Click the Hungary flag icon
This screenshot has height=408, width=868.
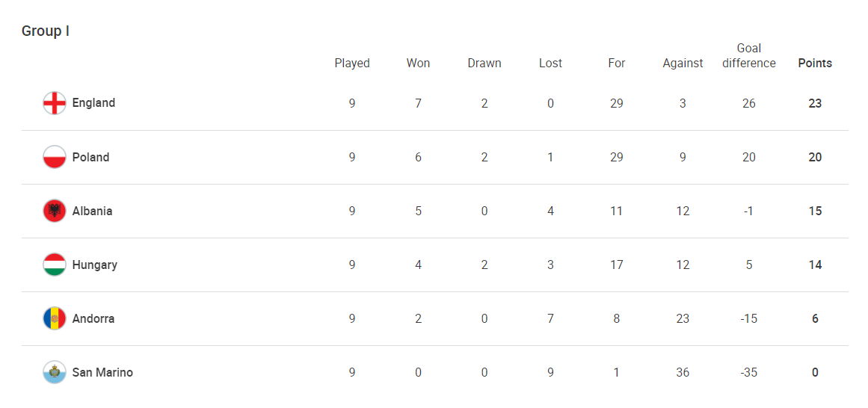click(x=55, y=265)
